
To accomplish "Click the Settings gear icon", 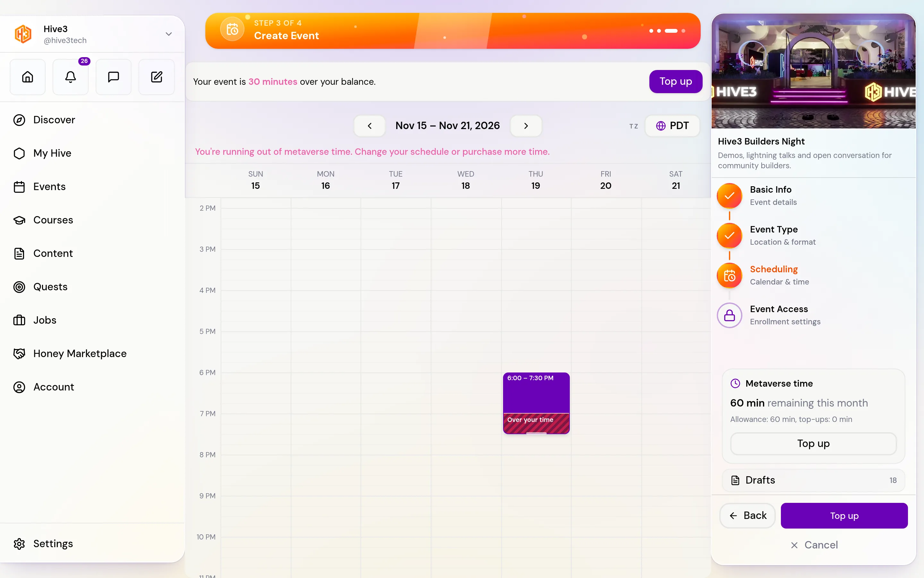I will click(19, 544).
